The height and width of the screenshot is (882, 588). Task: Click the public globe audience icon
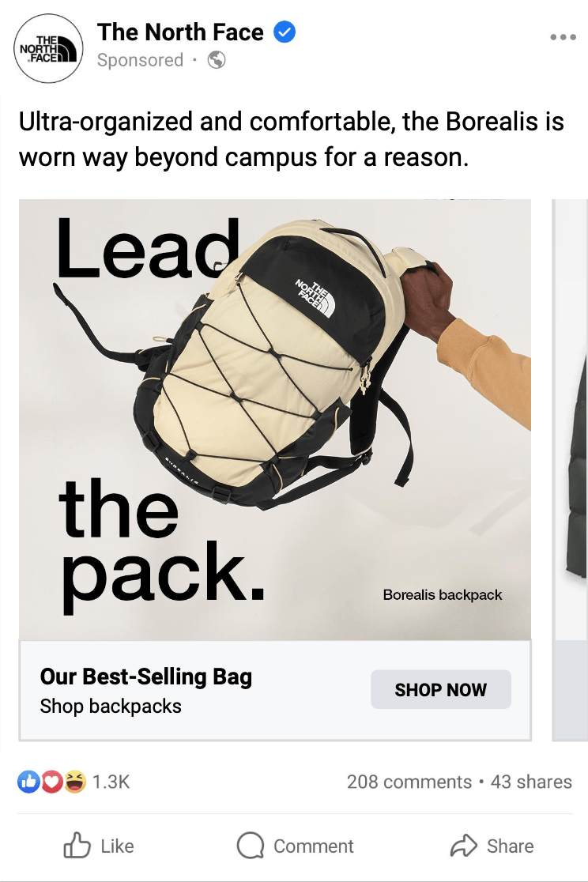[217, 59]
